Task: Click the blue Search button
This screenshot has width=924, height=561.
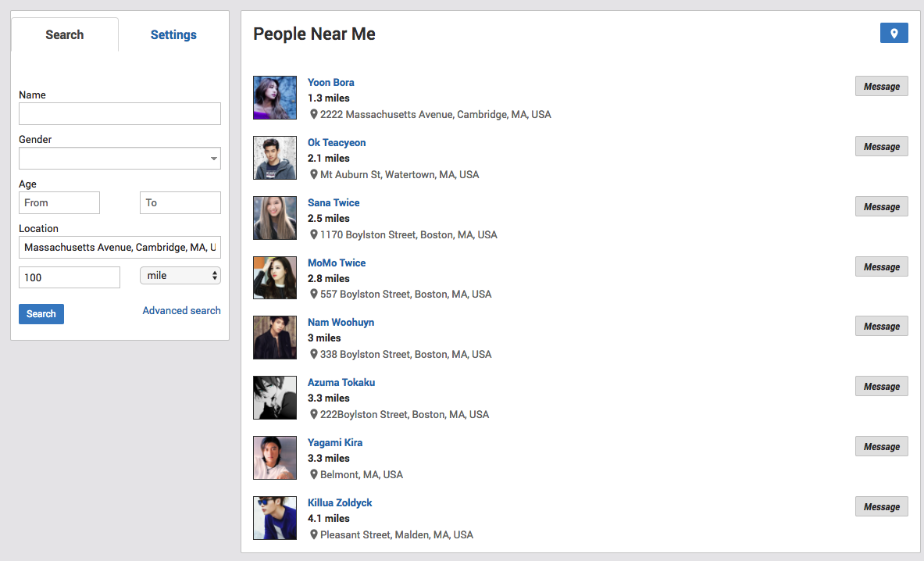Action: click(41, 314)
